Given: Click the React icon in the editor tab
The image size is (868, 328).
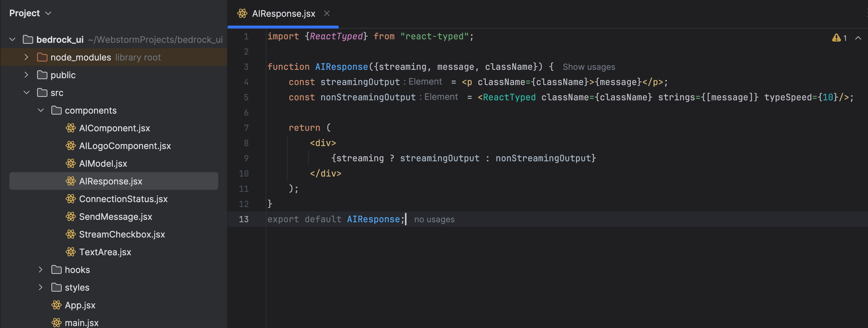Looking at the screenshot, I should 242,14.
